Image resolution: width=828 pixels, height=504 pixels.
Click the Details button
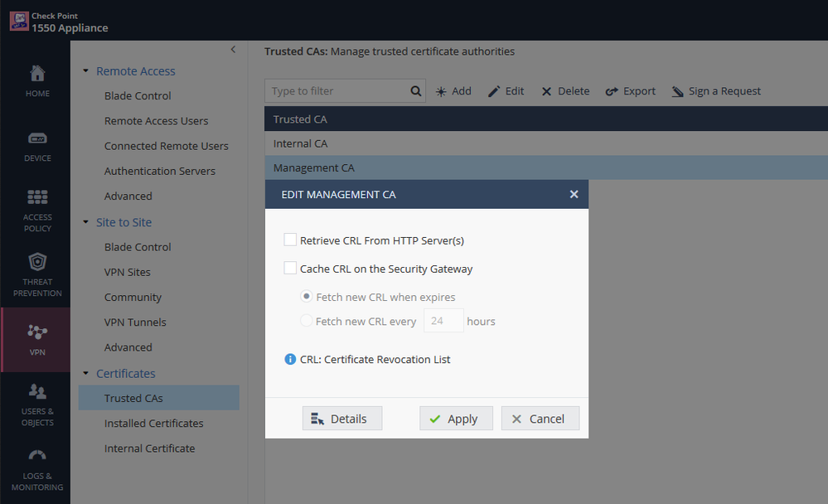coord(341,419)
